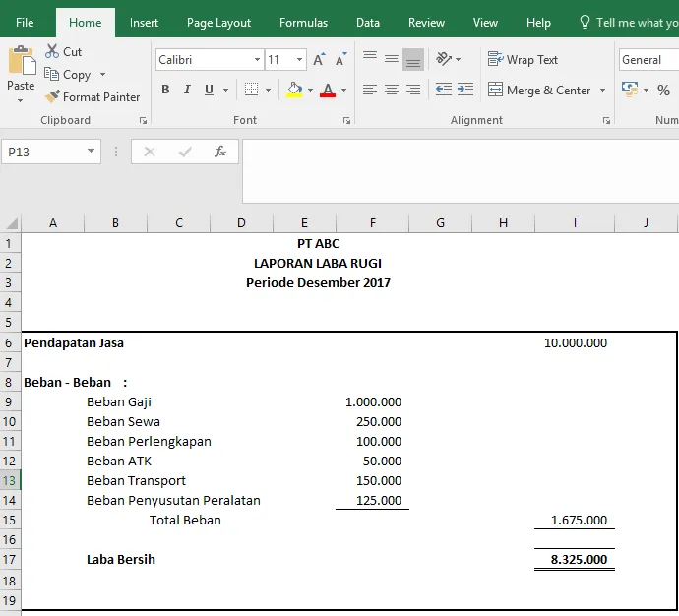This screenshot has width=679, height=616.
Task: Apply the yellow Fill Color swatch
Action: pyautogui.click(x=294, y=90)
